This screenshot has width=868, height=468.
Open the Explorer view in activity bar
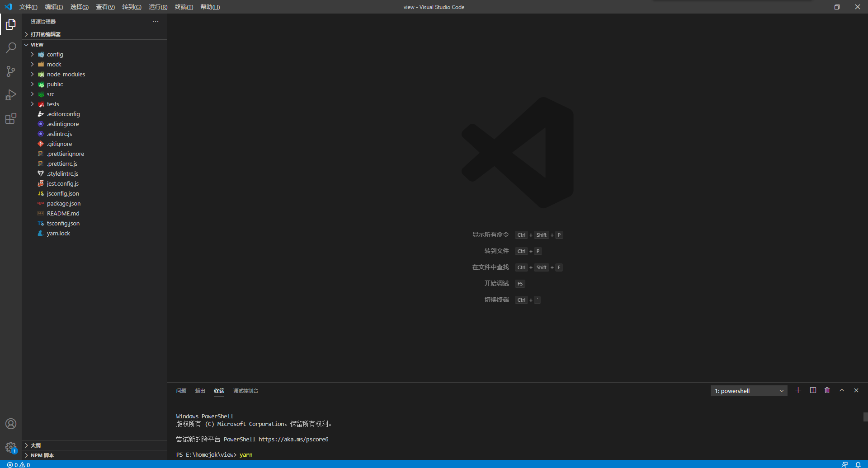pos(11,24)
